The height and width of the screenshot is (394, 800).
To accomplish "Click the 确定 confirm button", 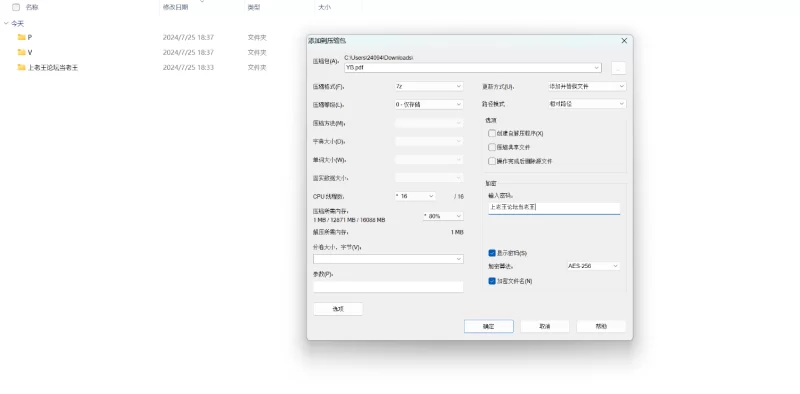I will pos(489,327).
